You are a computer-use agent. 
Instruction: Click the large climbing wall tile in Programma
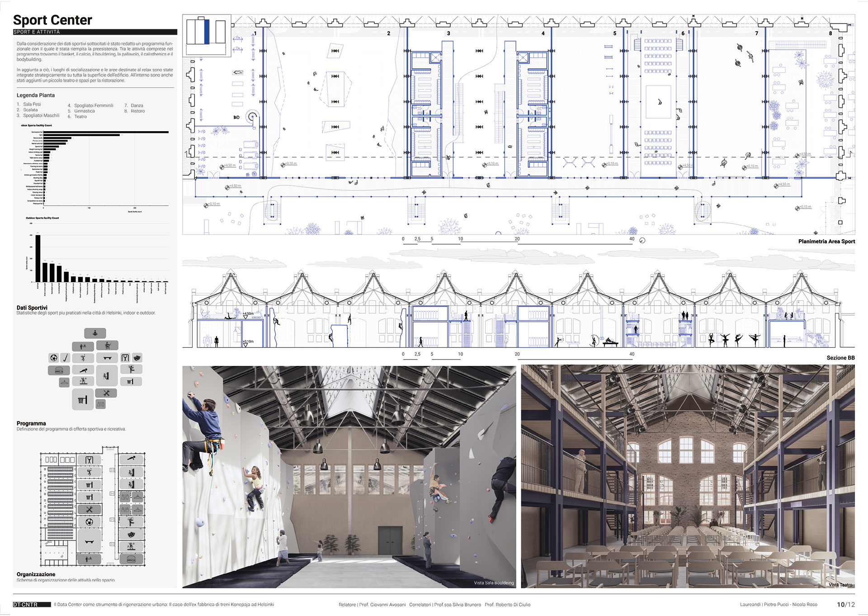[x=107, y=375]
